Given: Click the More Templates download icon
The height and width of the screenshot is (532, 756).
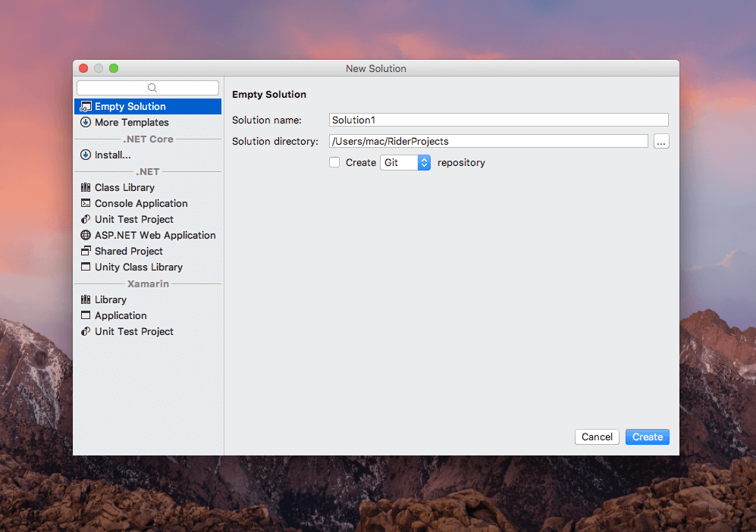Looking at the screenshot, I should click(86, 123).
